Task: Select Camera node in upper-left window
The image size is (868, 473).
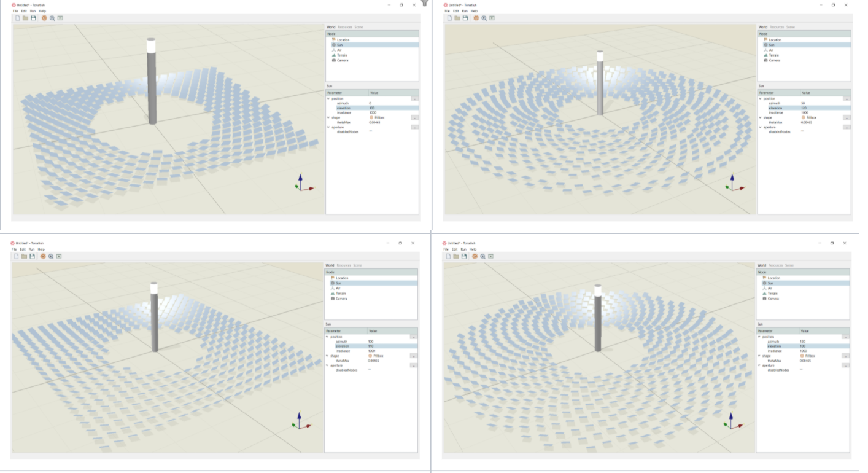Action: pyautogui.click(x=342, y=60)
